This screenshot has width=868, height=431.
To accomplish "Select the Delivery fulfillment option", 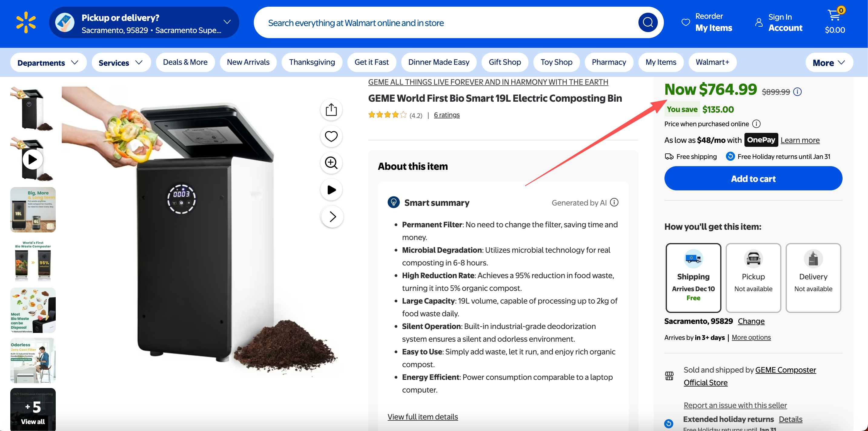I will click(x=813, y=278).
